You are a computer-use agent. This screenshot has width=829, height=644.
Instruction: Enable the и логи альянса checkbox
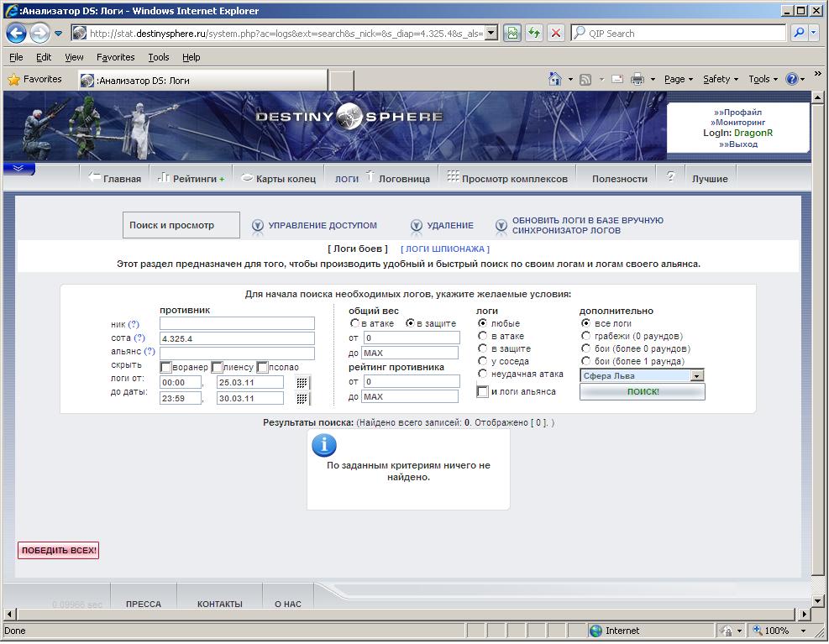(482, 391)
